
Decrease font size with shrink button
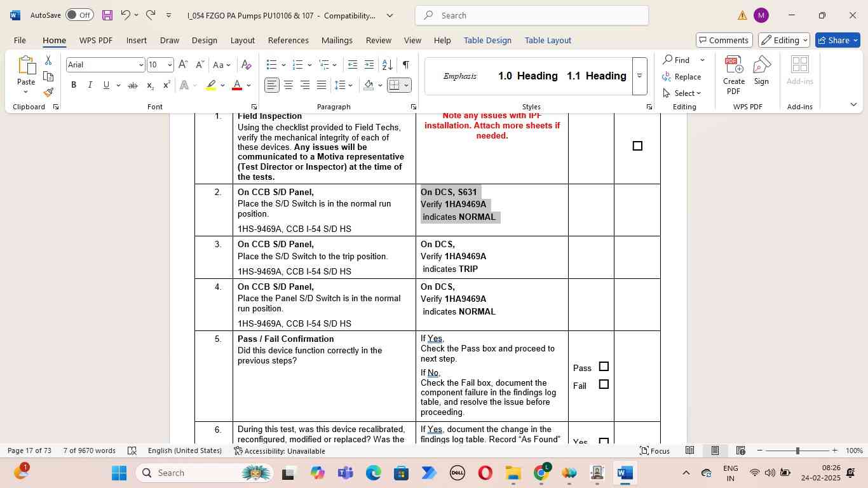(x=199, y=65)
